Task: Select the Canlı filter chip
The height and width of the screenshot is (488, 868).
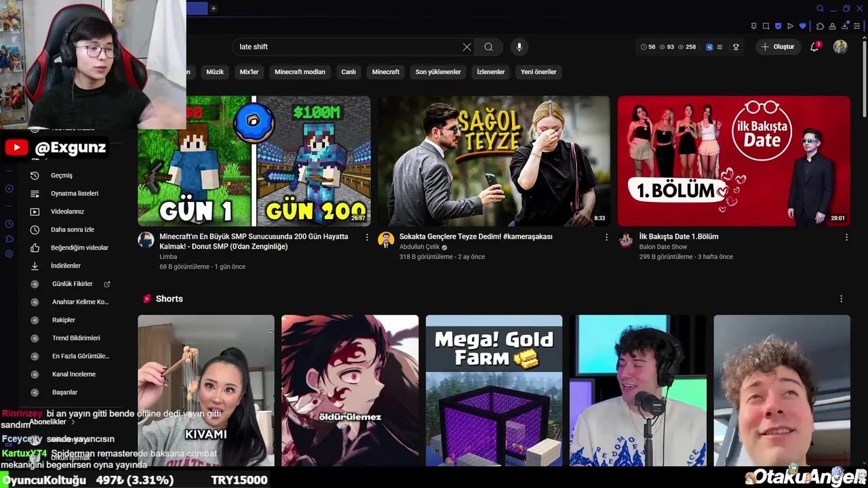Action: coord(349,72)
